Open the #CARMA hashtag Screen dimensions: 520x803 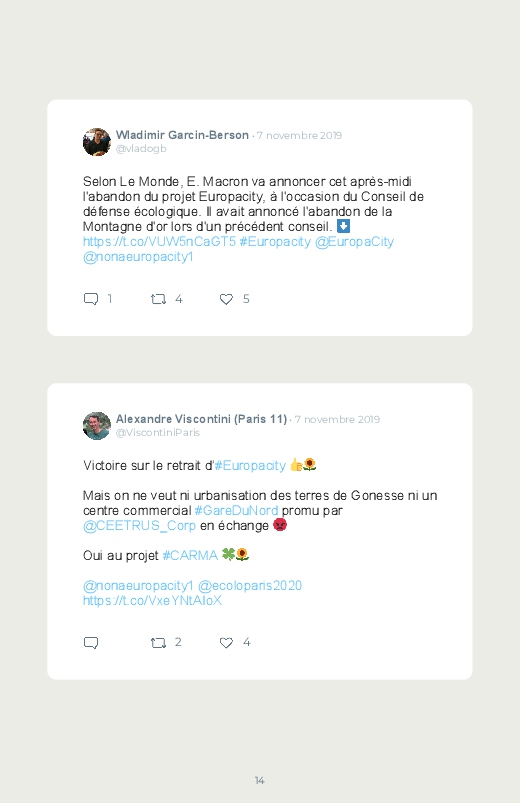[x=190, y=556]
